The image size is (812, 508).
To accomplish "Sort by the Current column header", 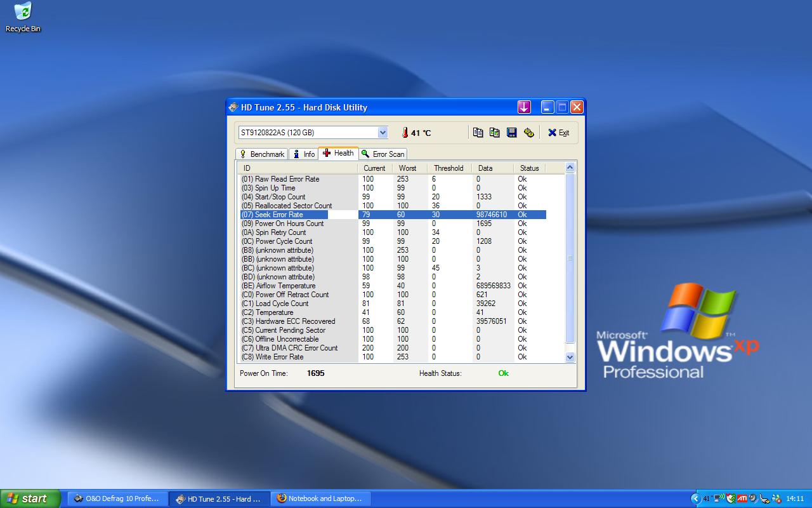I will 376,168.
